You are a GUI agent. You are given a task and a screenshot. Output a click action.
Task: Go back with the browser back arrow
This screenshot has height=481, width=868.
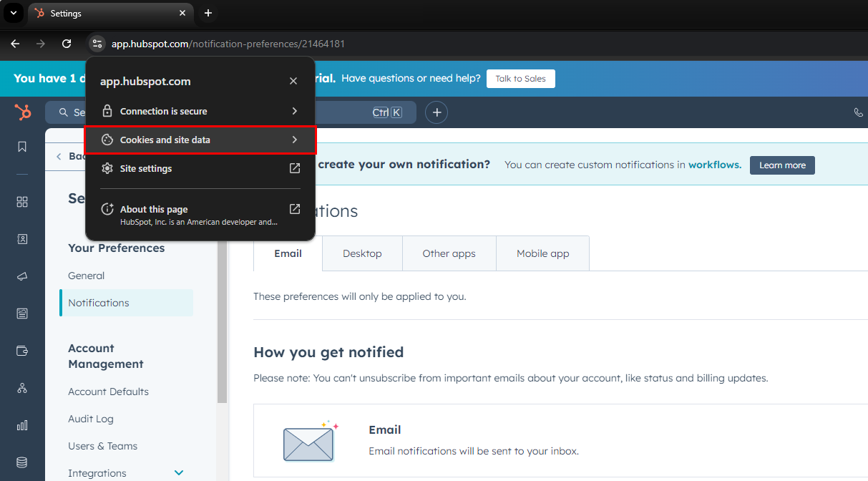(x=15, y=44)
